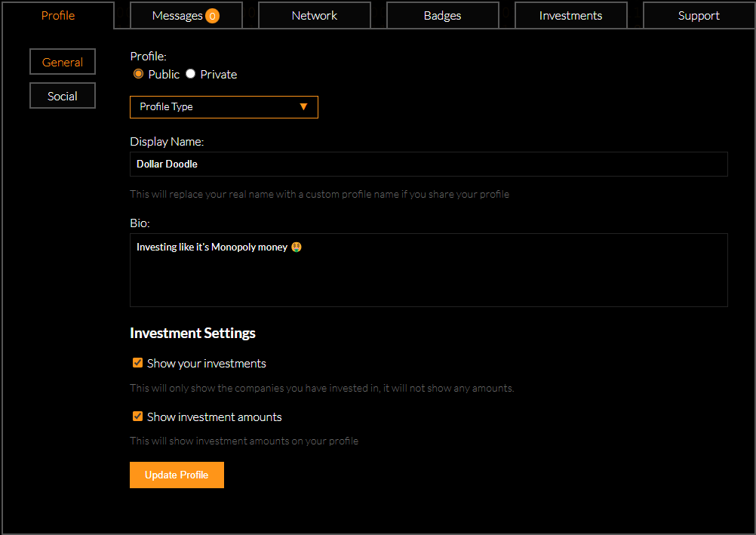Expand the Profile Type dropdown
756x535 pixels.
(224, 107)
